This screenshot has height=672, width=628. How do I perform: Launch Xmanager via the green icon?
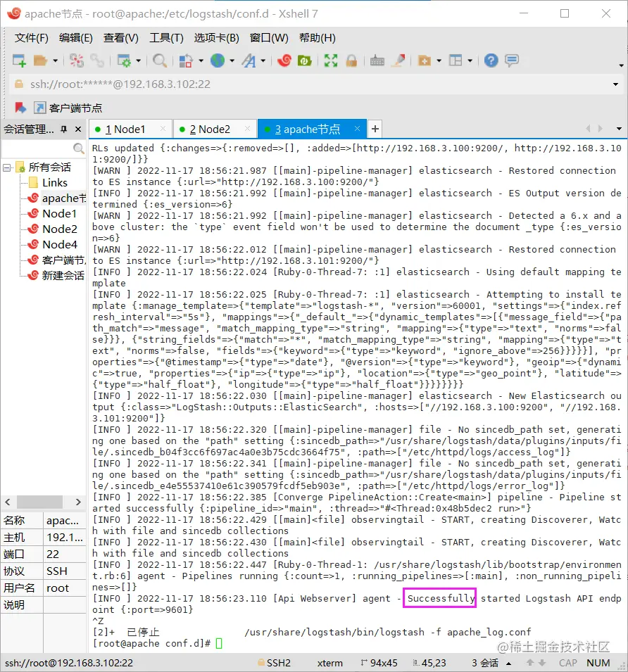point(304,61)
